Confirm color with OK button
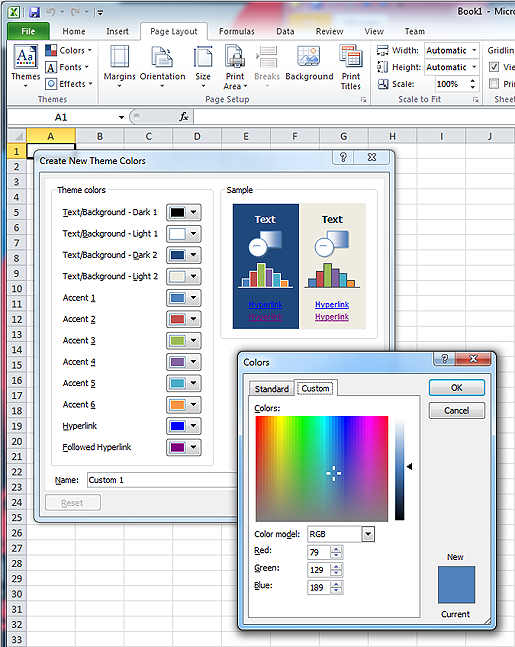 pyautogui.click(x=456, y=388)
